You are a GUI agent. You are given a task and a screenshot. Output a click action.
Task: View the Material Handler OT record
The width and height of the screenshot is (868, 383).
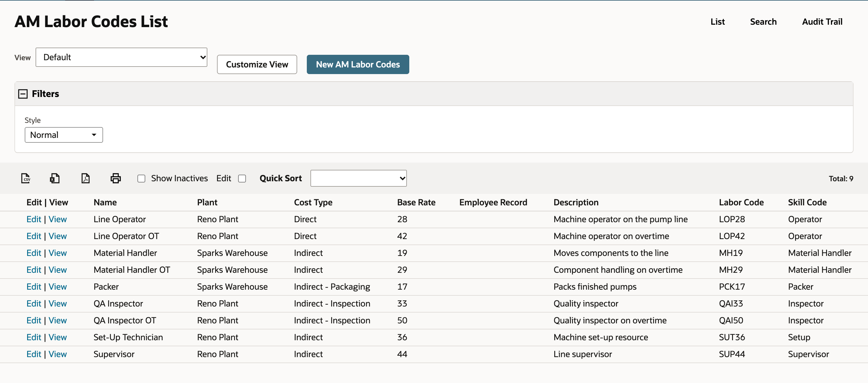[58, 270]
